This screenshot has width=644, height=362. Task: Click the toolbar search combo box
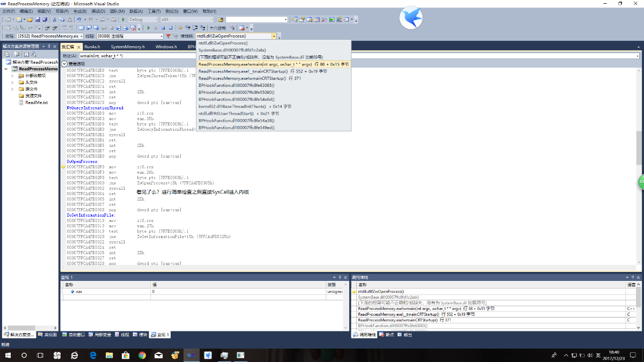pyautogui.click(x=257, y=19)
